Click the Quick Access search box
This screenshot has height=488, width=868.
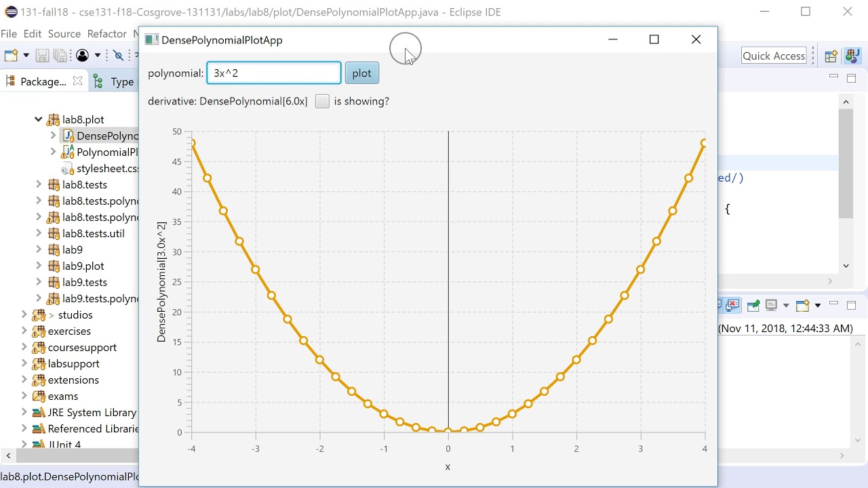tap(774, 56)
